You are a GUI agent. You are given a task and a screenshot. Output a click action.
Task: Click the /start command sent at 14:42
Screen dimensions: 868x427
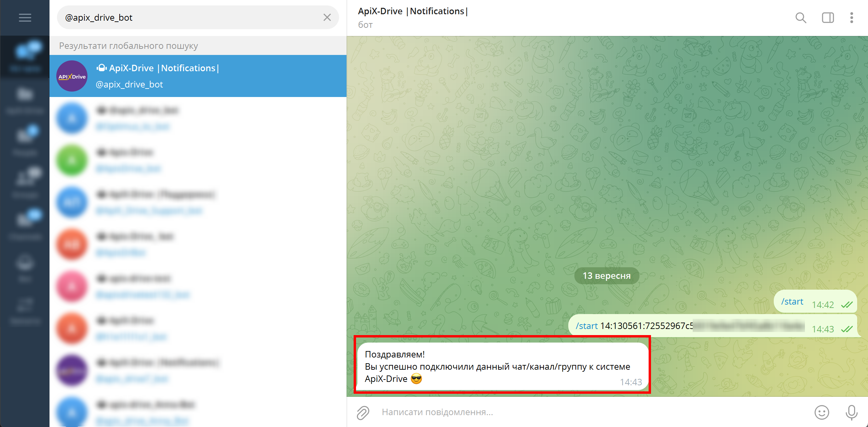coord(792,302)
